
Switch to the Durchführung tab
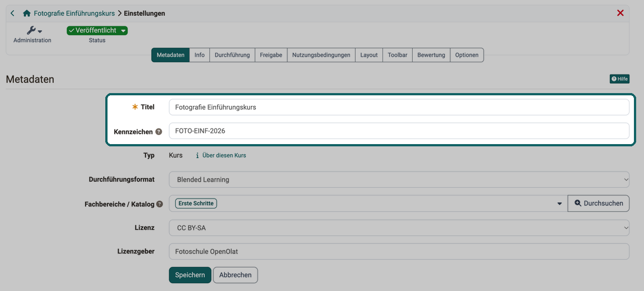[x=232, y=55]
